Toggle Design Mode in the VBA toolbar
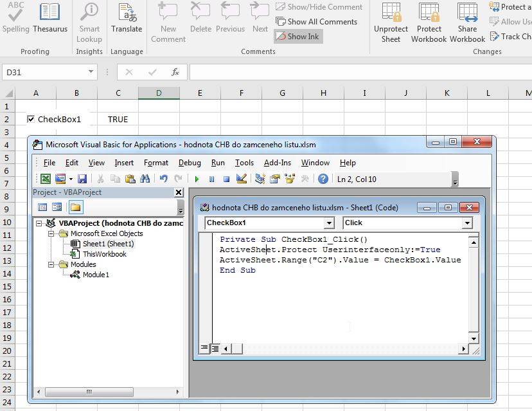532x411 pixels. point(241,179)
